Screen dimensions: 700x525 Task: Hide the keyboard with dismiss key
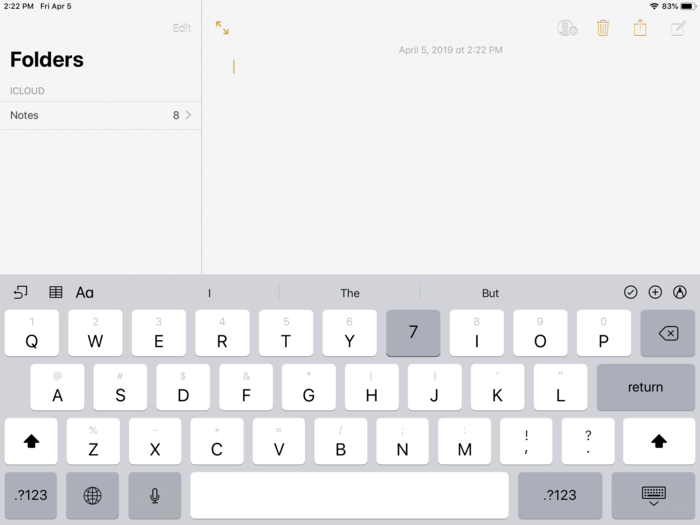(x=654, y=495)
